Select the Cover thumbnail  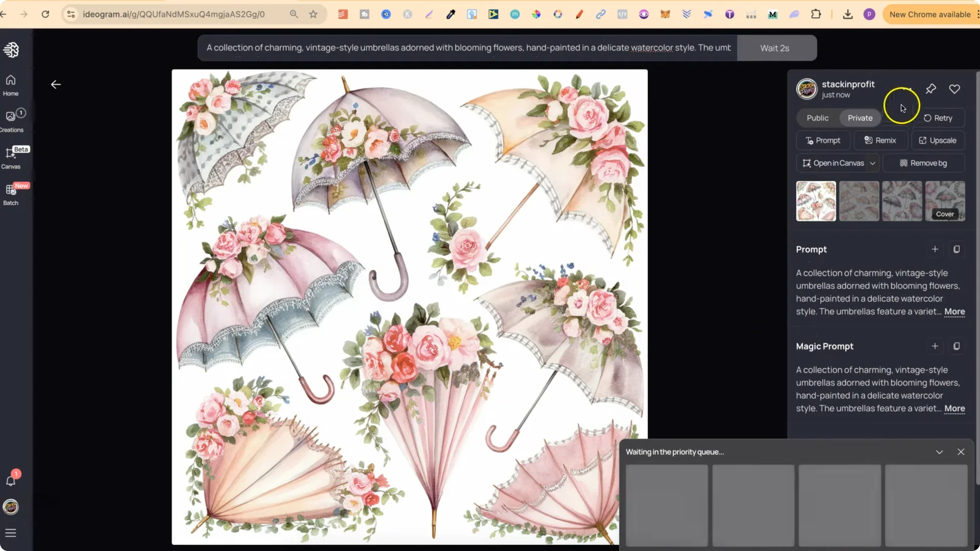945,201
